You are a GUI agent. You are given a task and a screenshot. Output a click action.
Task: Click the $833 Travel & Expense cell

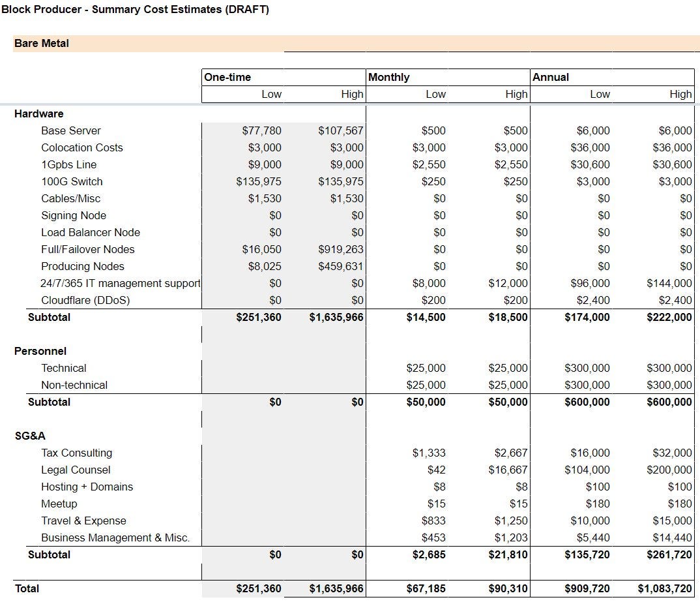pyautogui.click(x=433, y=521)
